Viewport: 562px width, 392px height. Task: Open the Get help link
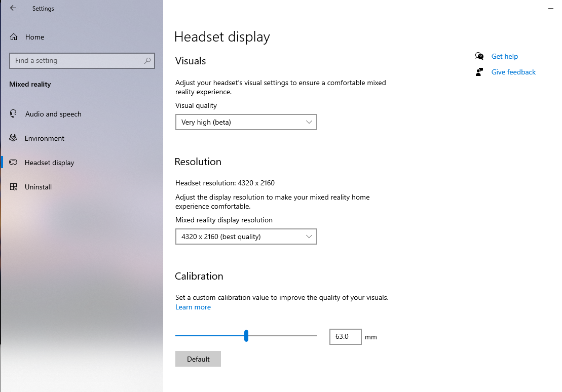point(504,56)
